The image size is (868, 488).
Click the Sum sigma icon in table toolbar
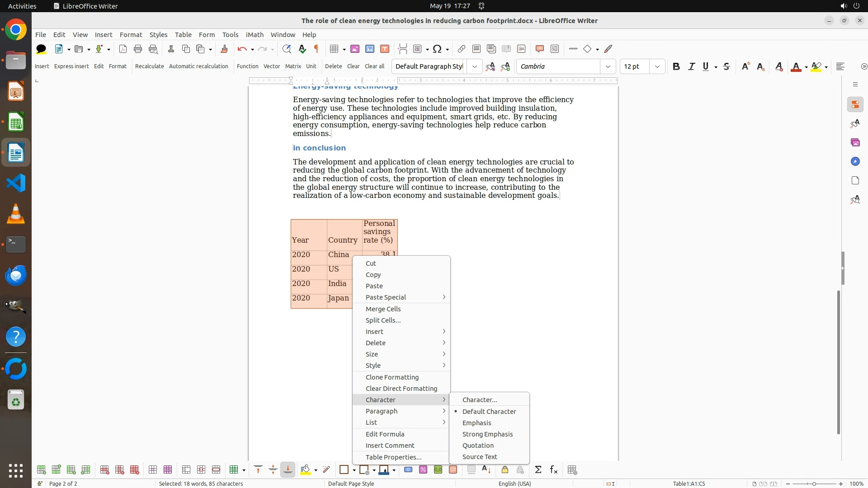coord(538,470)
